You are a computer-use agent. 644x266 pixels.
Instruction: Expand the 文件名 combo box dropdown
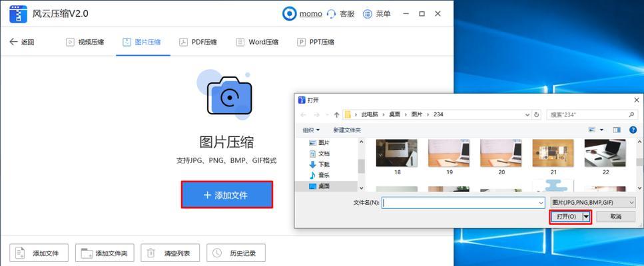pyautogui.click(x=541, y=202)
